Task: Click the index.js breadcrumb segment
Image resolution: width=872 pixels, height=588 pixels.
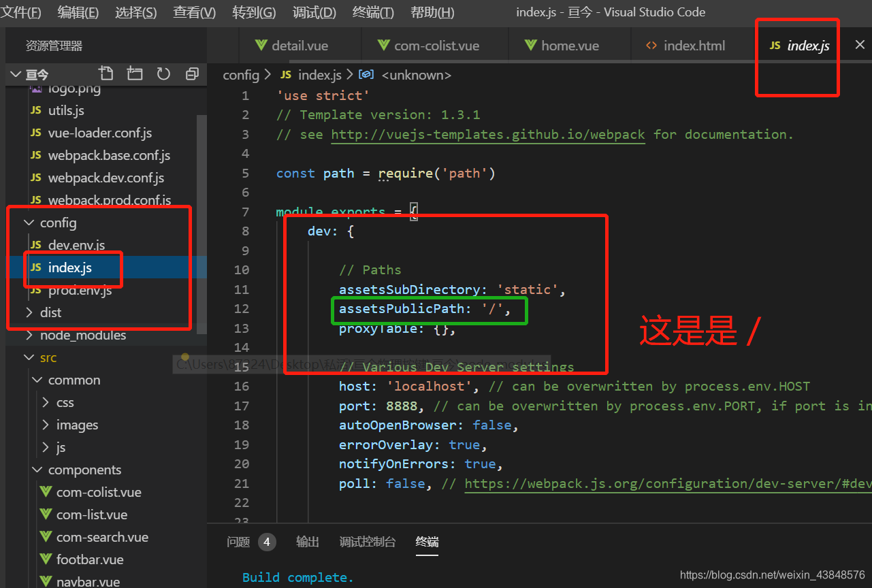Action: [311, 75]
